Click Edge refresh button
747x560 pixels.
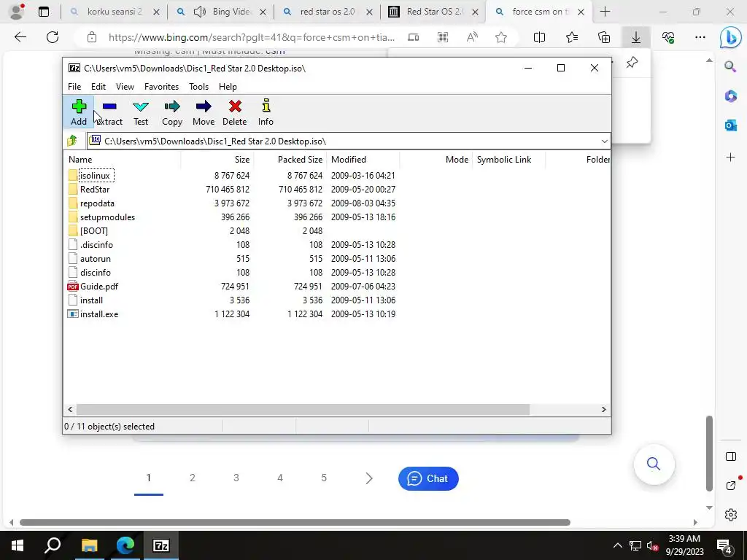53,37
